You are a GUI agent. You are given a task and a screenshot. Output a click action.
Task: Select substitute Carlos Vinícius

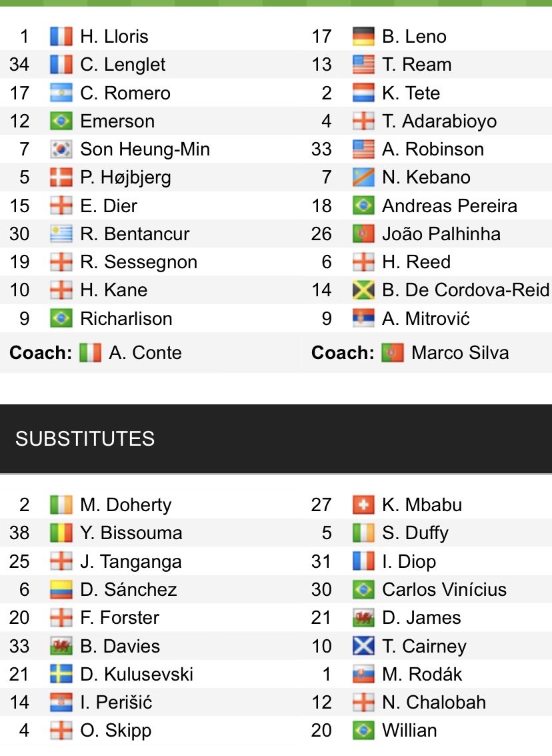point(444,589)
